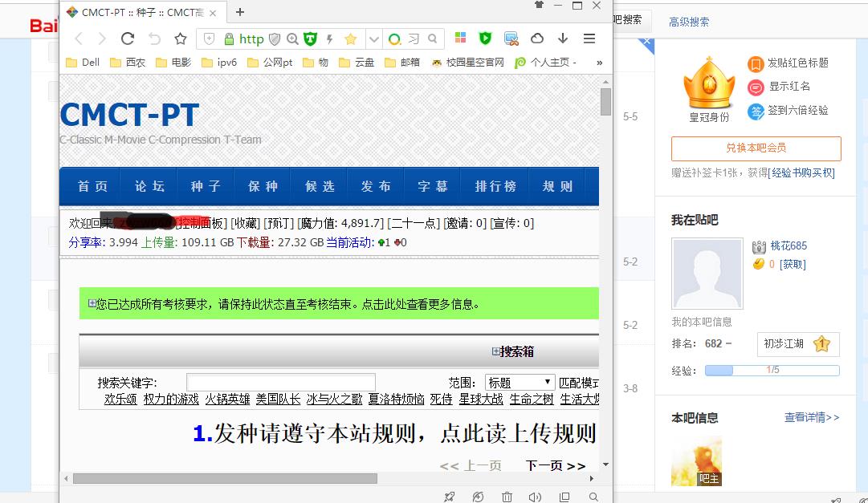Click 发贴红色标题 icon in Baidu window
868x503 pixels.
pos(756,64)
